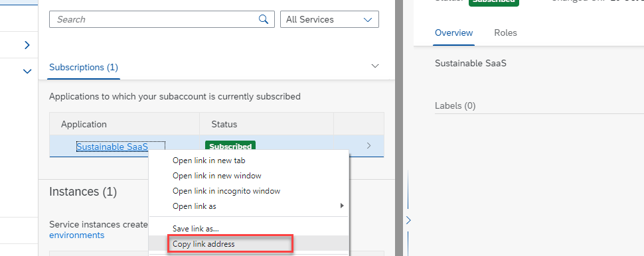Image resolution: width=644 pixels, height=256 pixels.
Task: Click Sustainable SaaS text in details panel
Action: pos(471,63)
